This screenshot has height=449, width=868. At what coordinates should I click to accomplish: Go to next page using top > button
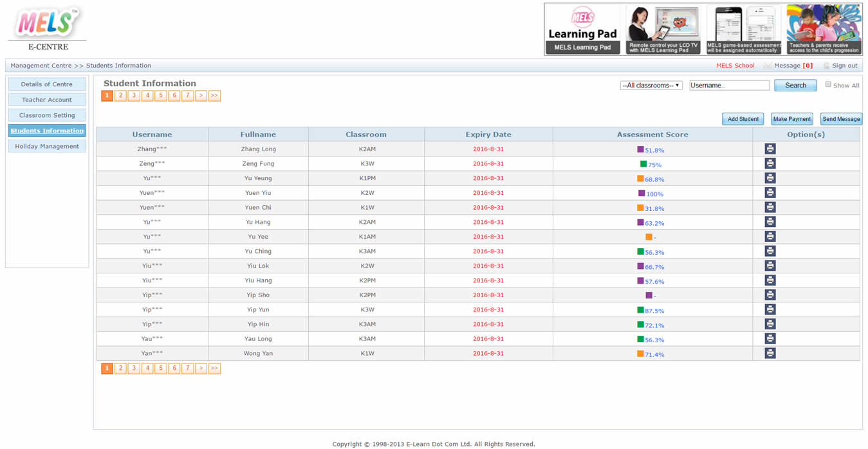[201, 96]
